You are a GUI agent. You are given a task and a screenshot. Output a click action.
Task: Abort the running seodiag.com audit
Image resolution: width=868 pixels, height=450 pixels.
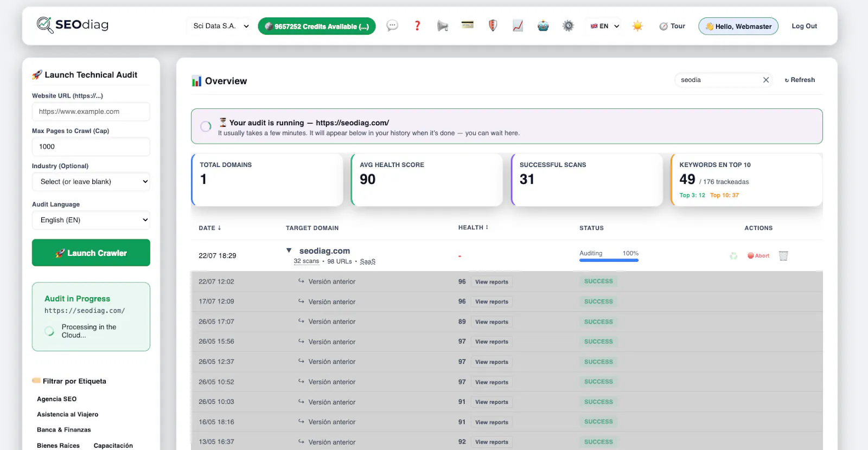[758, 256]
